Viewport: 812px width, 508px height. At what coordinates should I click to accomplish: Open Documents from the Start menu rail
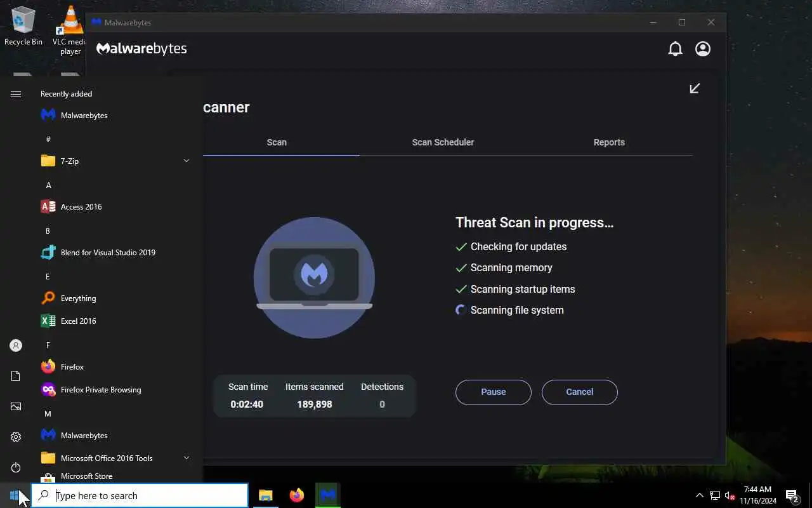tap(16, 376)
